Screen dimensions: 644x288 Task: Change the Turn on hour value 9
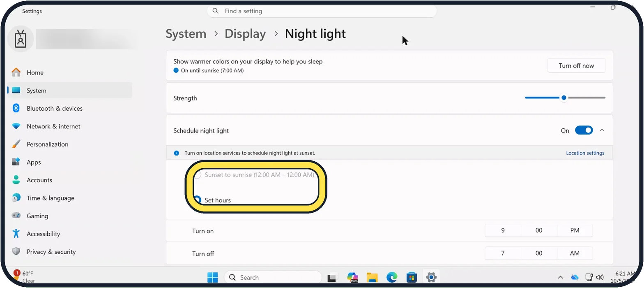tap(503, 230)
